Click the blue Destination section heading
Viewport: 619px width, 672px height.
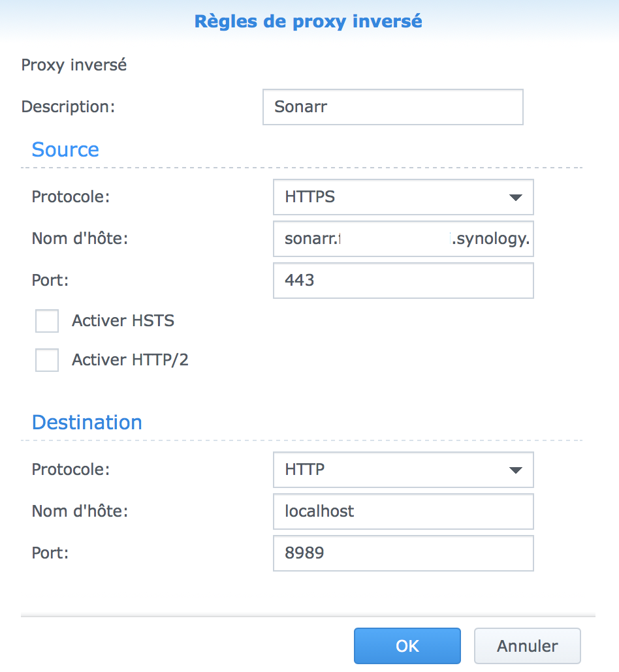(x=87, y=422)
